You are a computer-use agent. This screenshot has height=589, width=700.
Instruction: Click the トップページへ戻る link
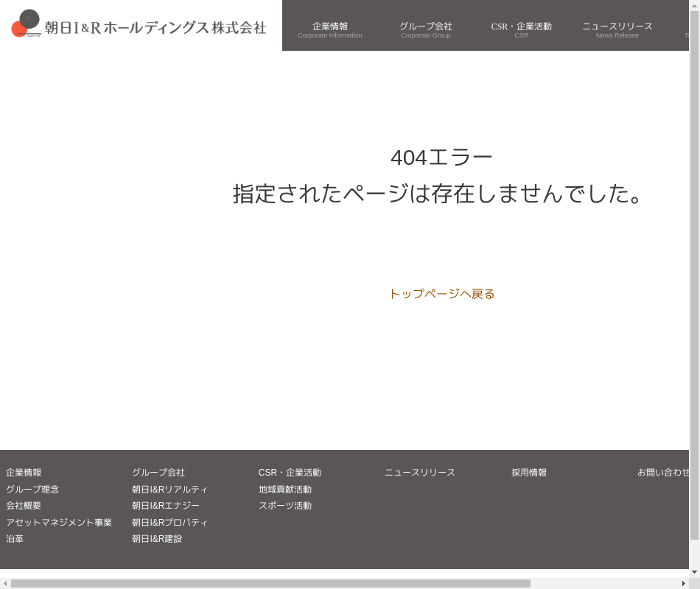pyautogui.click(x=441, y=294)
